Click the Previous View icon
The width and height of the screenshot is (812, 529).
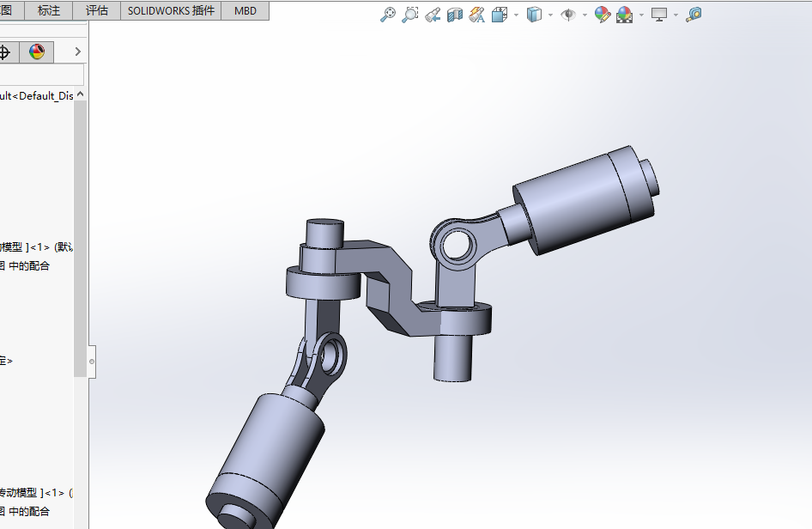pos(433,15)
